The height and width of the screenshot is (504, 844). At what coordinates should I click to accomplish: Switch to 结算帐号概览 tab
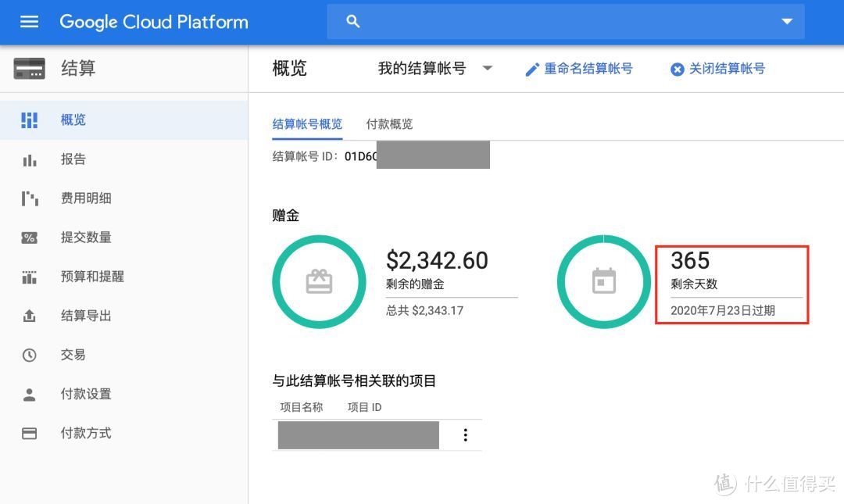(307, 124)
